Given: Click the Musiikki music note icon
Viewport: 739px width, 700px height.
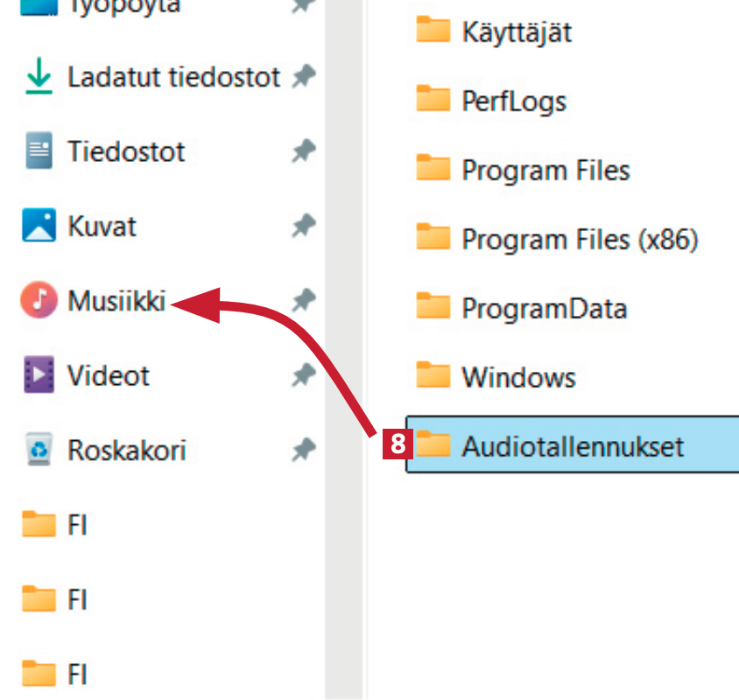Looking at the screenshot, I should pos(38,301).
